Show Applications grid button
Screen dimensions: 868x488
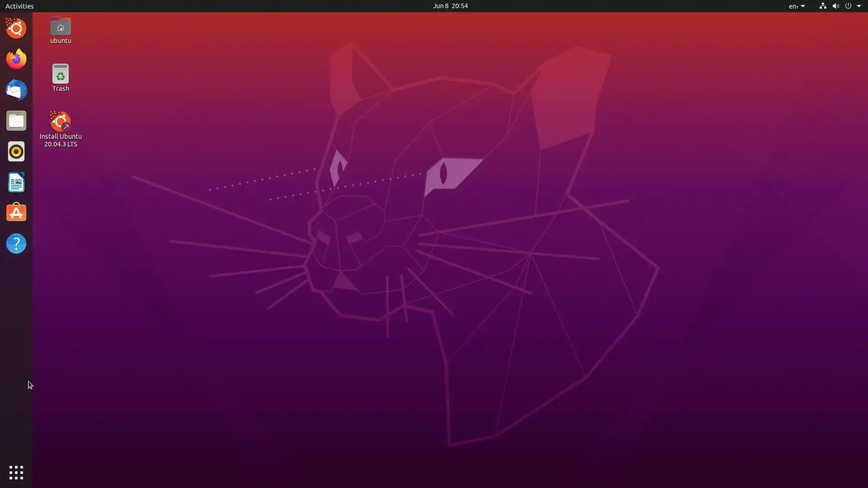[x=16, y=473]
